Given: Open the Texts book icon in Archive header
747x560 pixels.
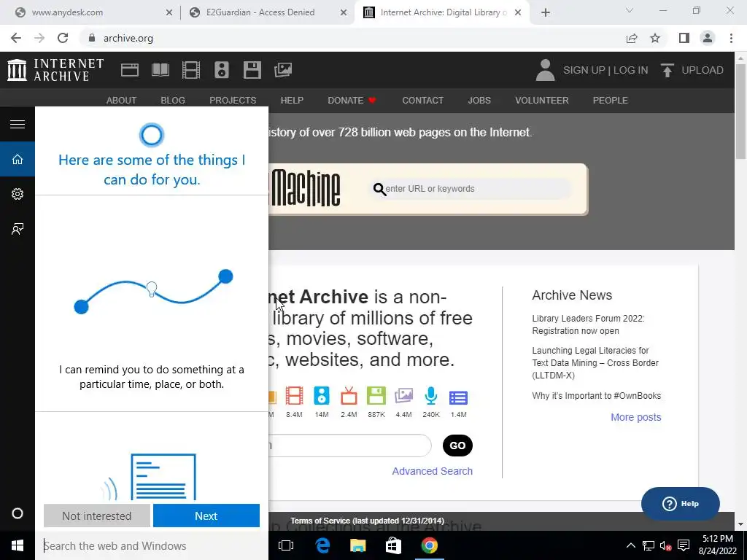Looking at the screenshot, I should tap(160, 70).
